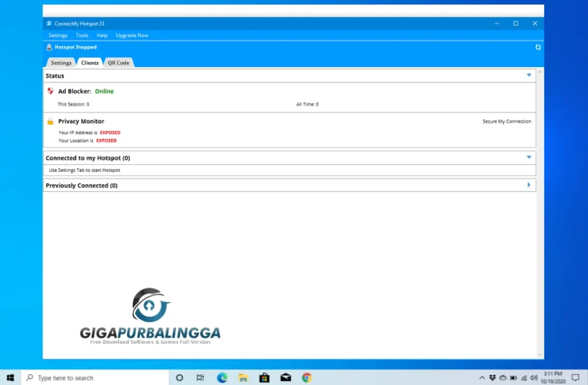The width and height of the screenshot is (588, 385).
Task: Expand the Previously Connected section
Action: (529, 185)
